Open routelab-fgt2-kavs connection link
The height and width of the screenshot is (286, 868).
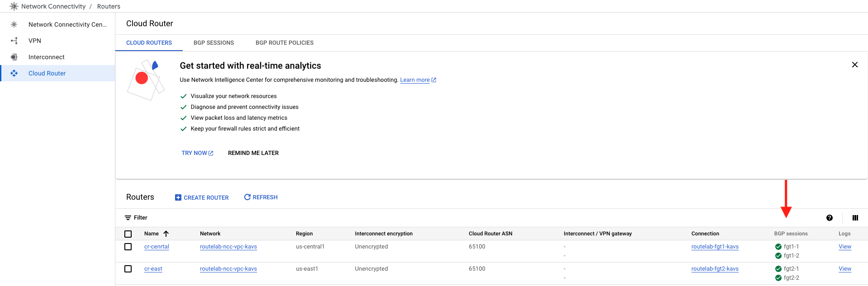(x=715, y=269)
